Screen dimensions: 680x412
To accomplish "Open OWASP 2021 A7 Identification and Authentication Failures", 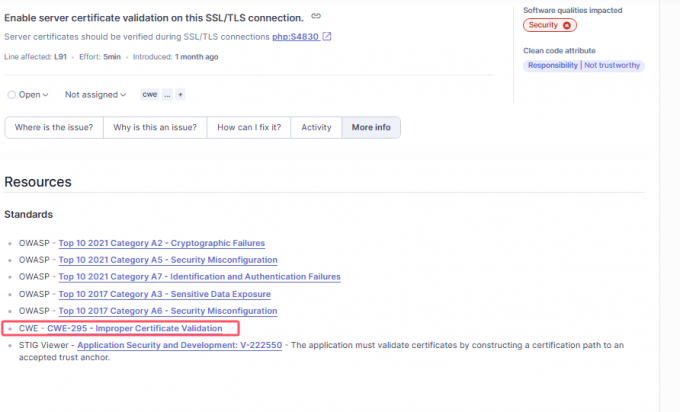I will click(x=199, y=277).
